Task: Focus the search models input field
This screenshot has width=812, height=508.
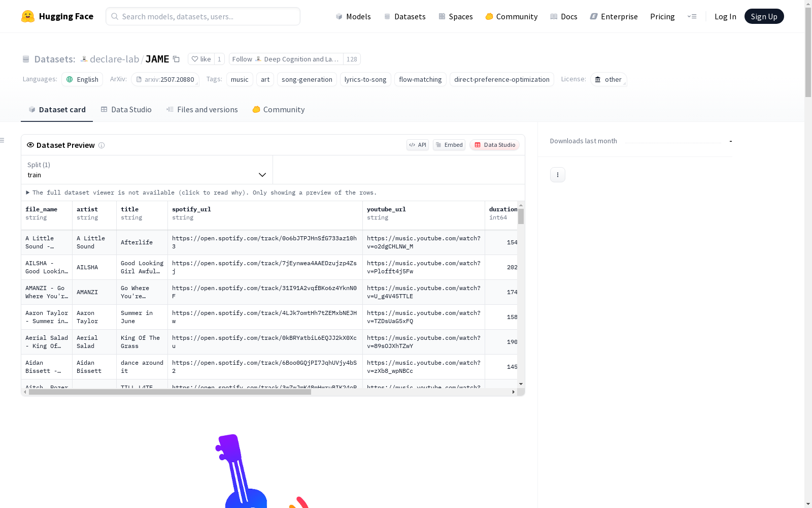Action: pyautogui.click(x=203, y=16)
